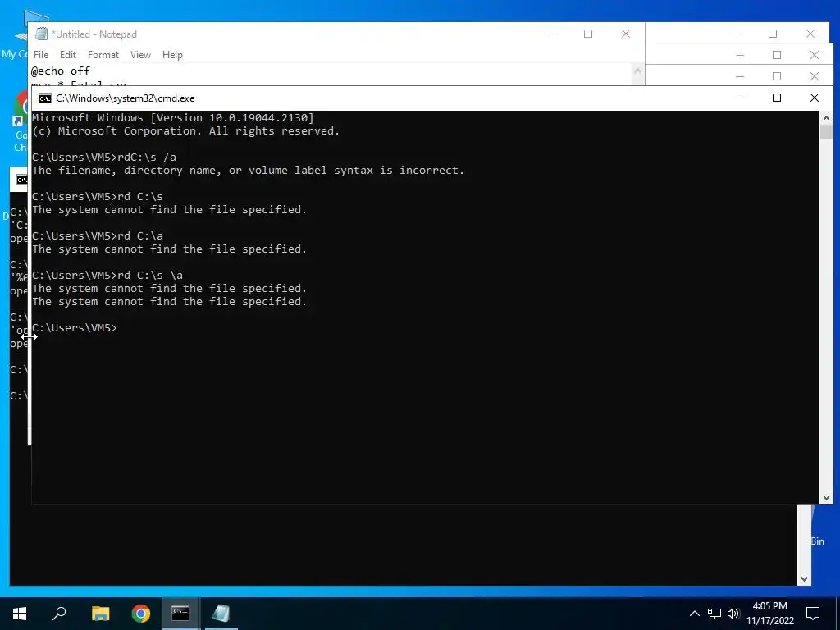Open File Explorer from the taskbar
Screen dimensions: 840x630
[x=100, y=614]
